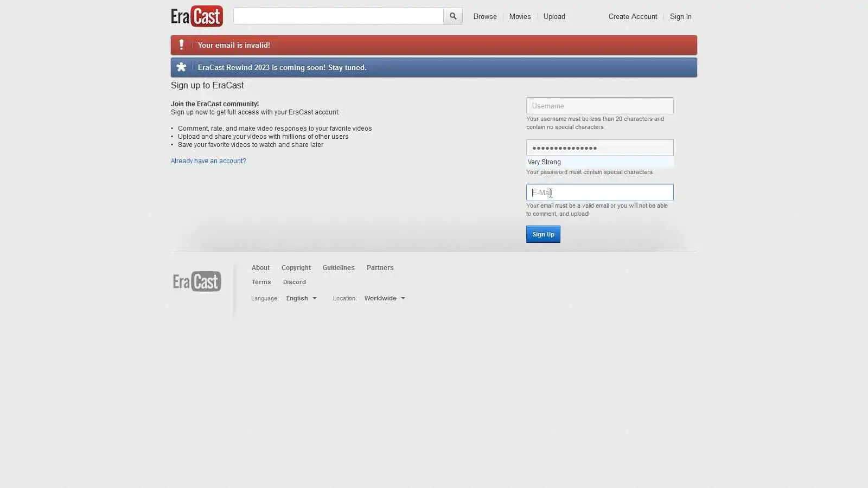
Task: Open the Copyright footer link
Action: coord(296,268)
